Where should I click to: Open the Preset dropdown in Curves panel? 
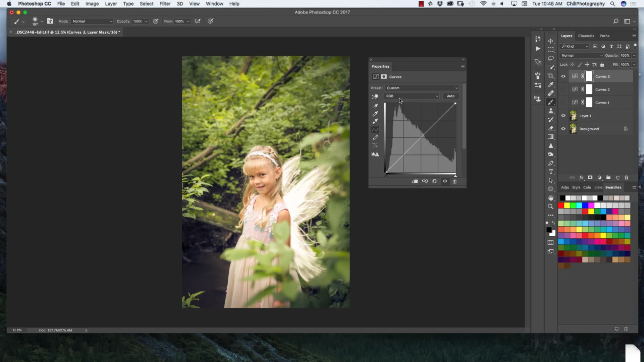click(x=422, y=88)
